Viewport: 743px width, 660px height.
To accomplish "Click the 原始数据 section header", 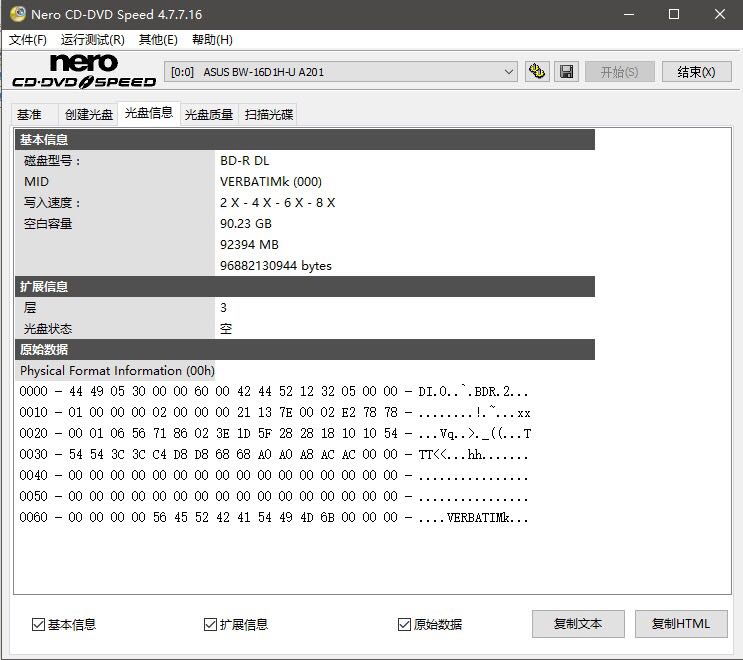I will tap(305, 350).
